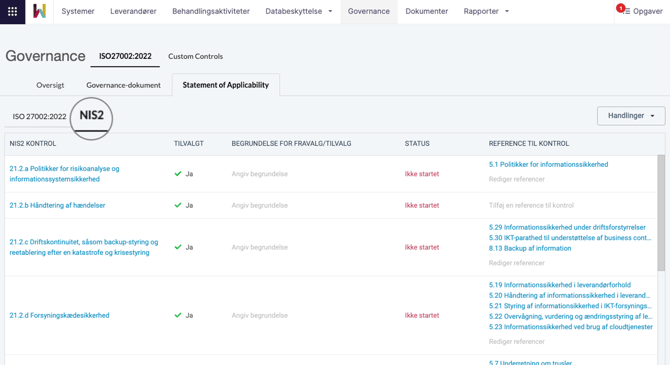The width and height of the screenshot is (670, 365).
Task: Open the Governance-dokument tab
Action: point(123,85)
